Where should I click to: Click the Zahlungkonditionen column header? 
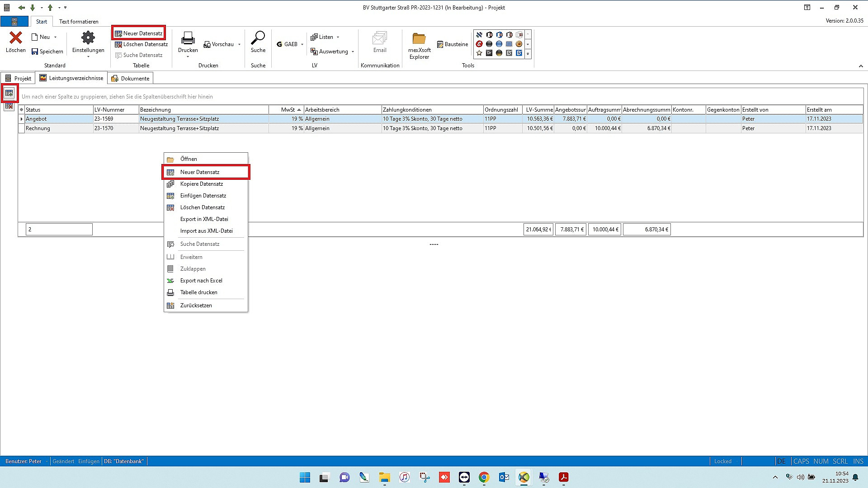pos(432,110)
